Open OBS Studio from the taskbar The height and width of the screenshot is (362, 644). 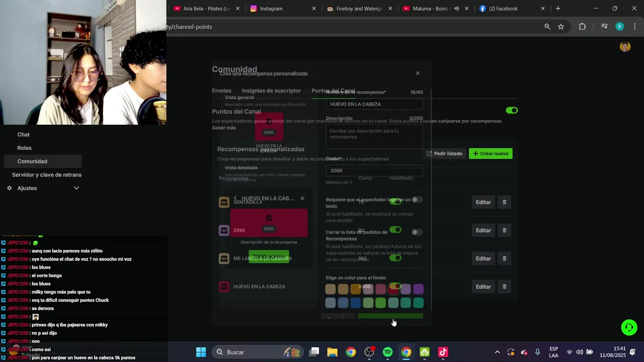(x=369, y=352)
